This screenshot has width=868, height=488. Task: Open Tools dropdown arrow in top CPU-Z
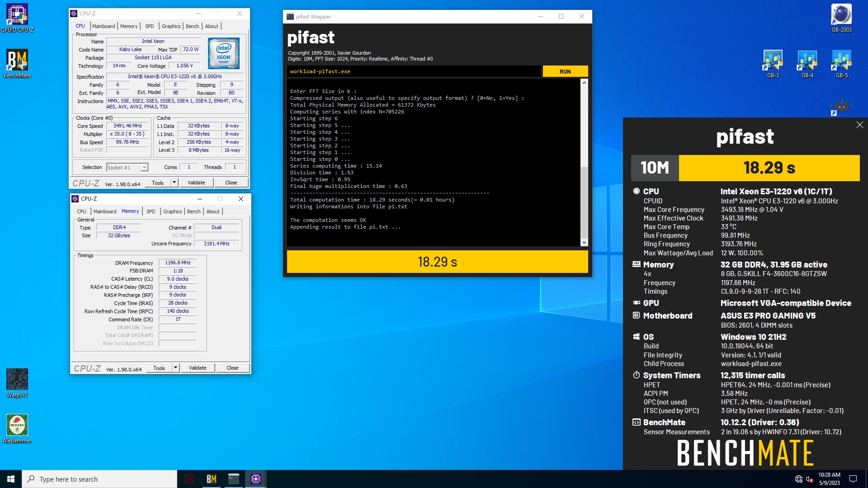coord(174,183)
